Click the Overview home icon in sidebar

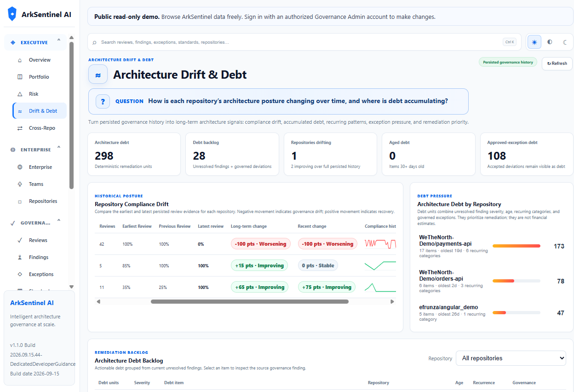tap(19, 60)
